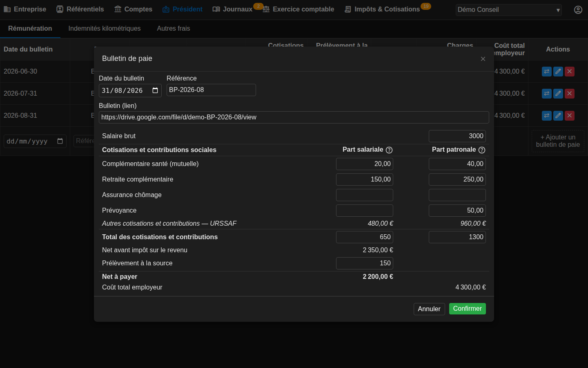Select the Rémunération tab

coord(30,29)
